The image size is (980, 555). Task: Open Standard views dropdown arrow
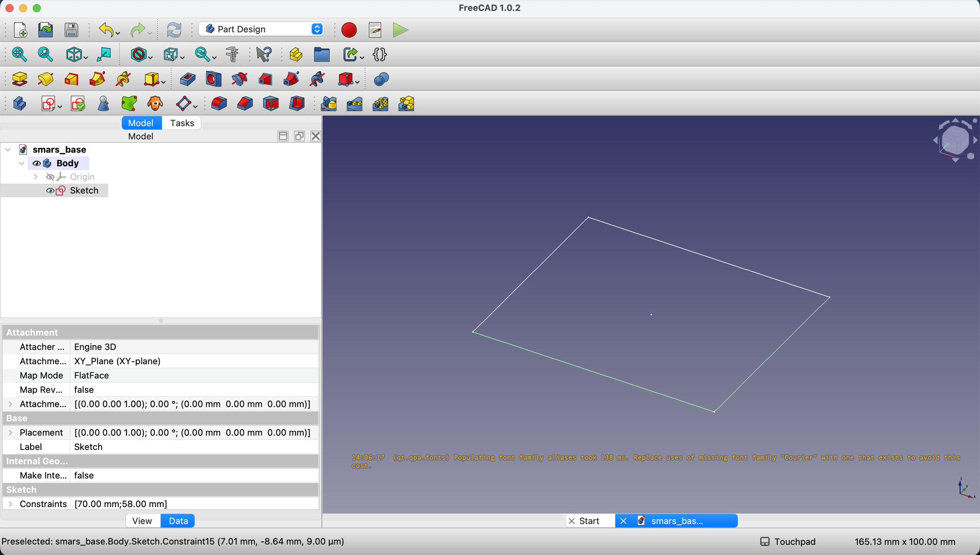(85, 57)
